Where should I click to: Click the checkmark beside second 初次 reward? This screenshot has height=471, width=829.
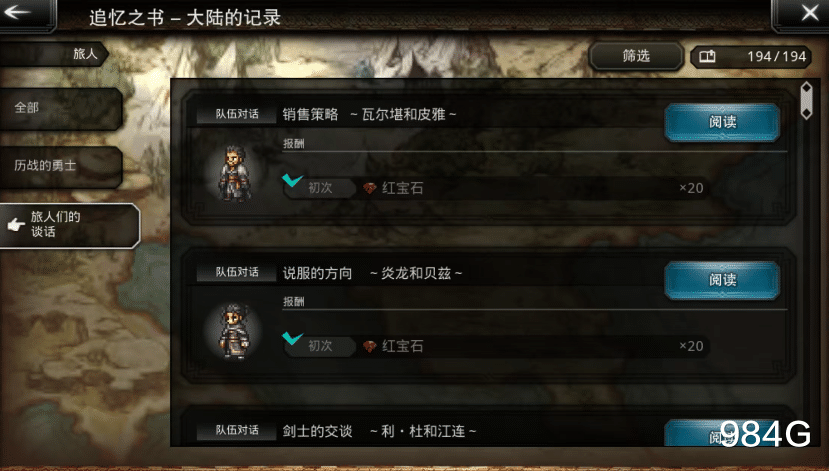click(292, 338)
